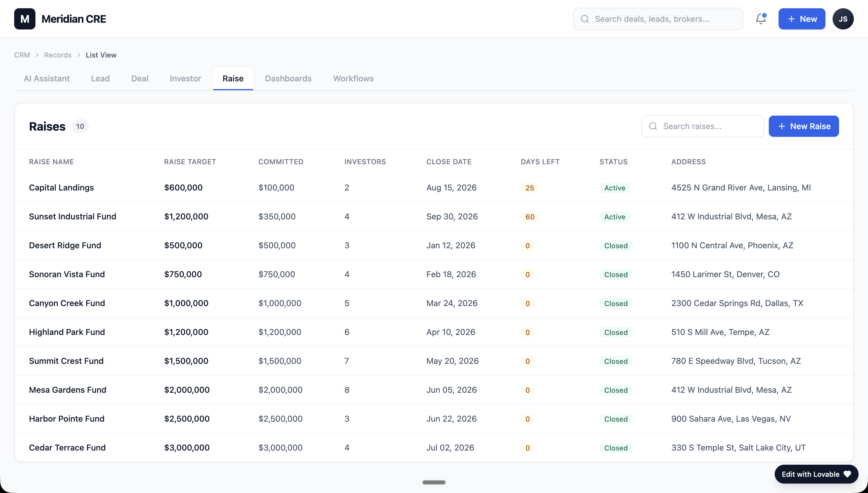Viewport: 868px width, 493px height.
Task: Open the Capital Landings raise row
Action: (434, 188)
